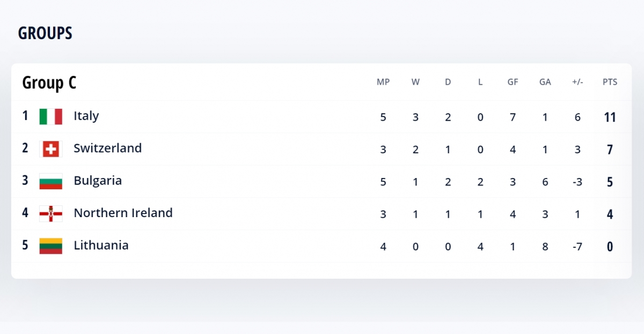This screenshot has width=644, height=334.
Task: Click Lithuania's -7 goal difference
Action: [577, 247]
